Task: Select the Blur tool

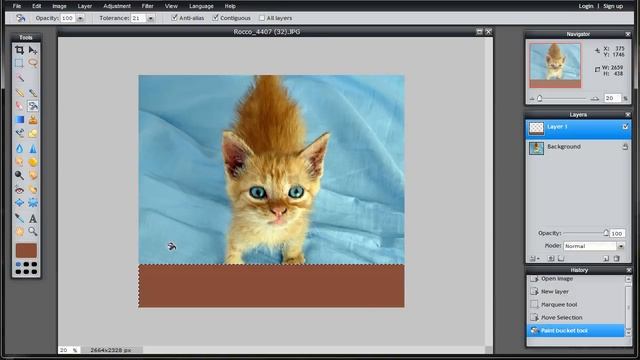Action: [19, 149]
